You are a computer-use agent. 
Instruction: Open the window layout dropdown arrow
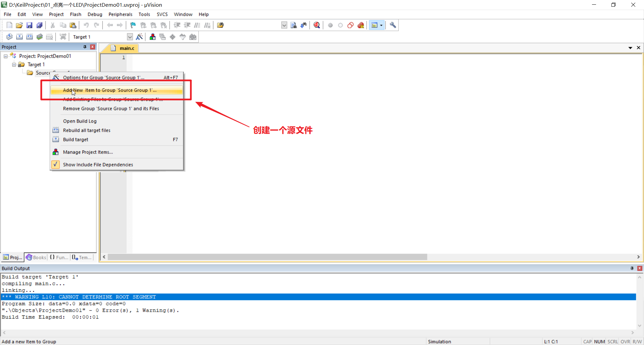point(381,25)
